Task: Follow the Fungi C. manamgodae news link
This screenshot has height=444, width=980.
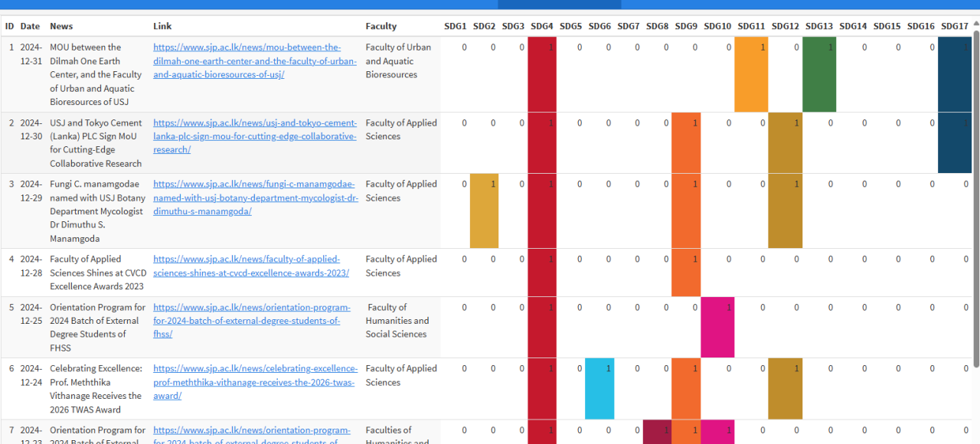Action: tap(255, 198)
